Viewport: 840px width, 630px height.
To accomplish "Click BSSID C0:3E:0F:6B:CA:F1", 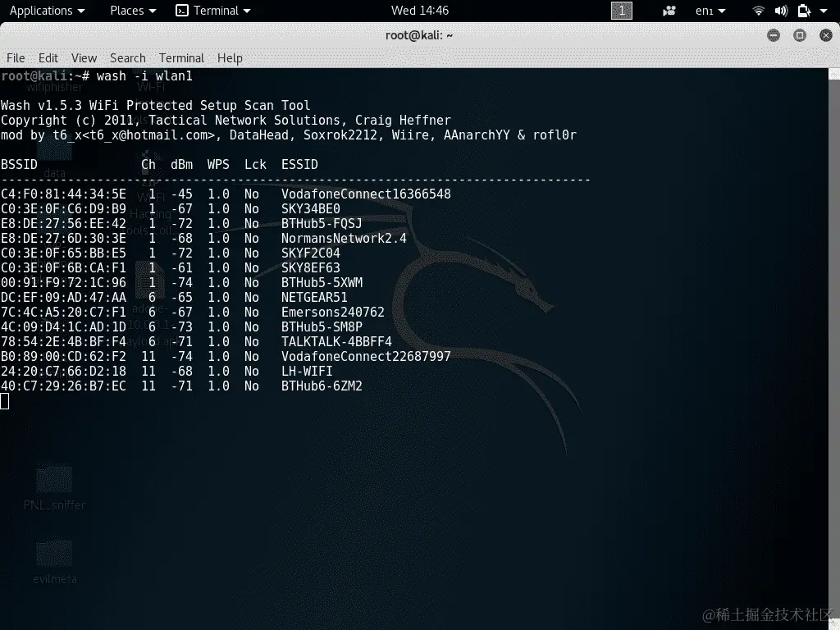I will [x=64, y=268].
